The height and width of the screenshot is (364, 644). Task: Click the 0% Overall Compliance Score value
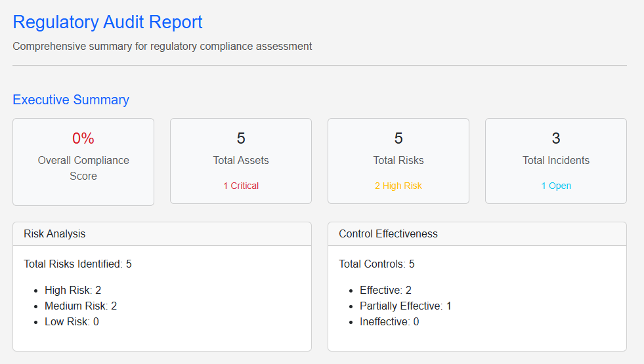coord(83,138)
